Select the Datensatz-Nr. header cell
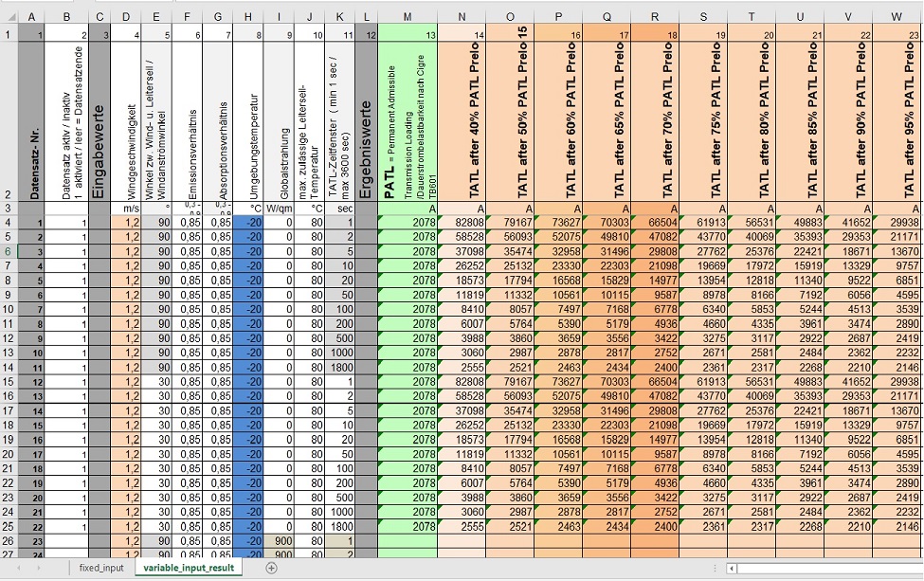This screenshot has height=581, width=924. click(x=32, y=109)
